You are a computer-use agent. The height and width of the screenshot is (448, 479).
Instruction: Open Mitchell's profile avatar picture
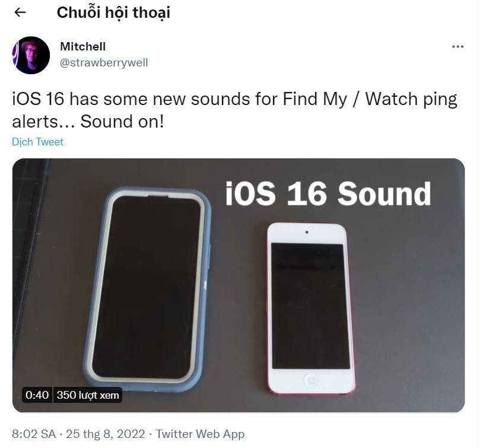[x=31, y=55]
